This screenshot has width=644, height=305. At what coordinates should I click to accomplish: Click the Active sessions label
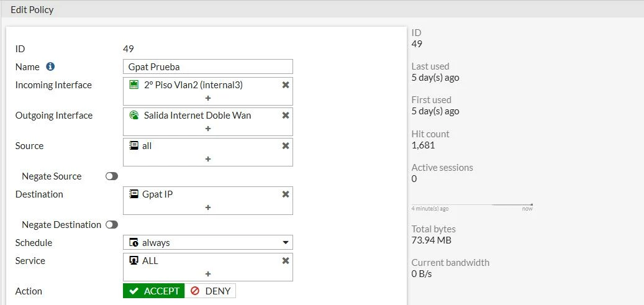pyautogui.click(x=442, y=167)
